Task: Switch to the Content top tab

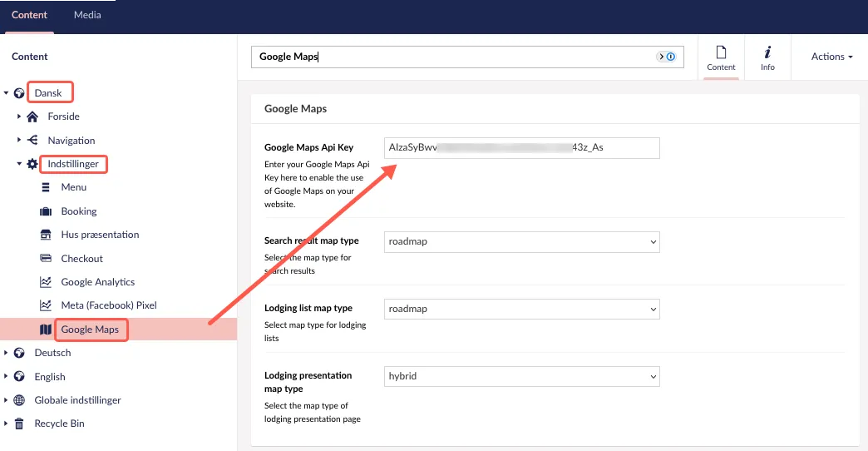Action: (29, 15)
